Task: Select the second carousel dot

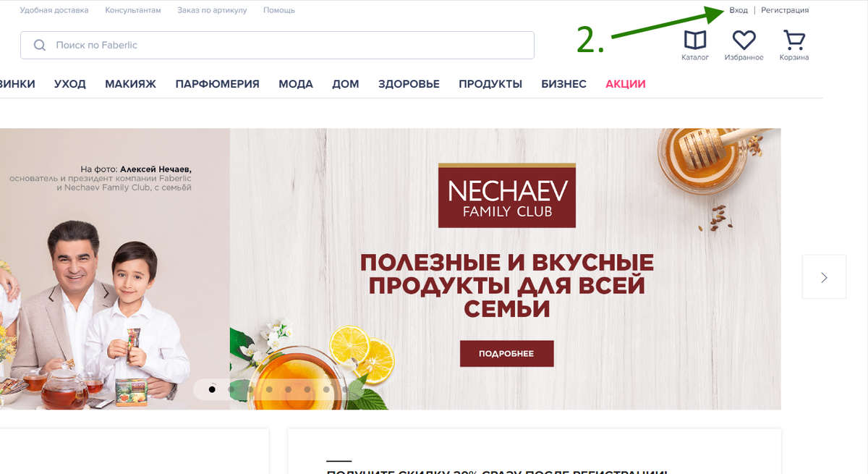Action: click(x=231, y=389)
